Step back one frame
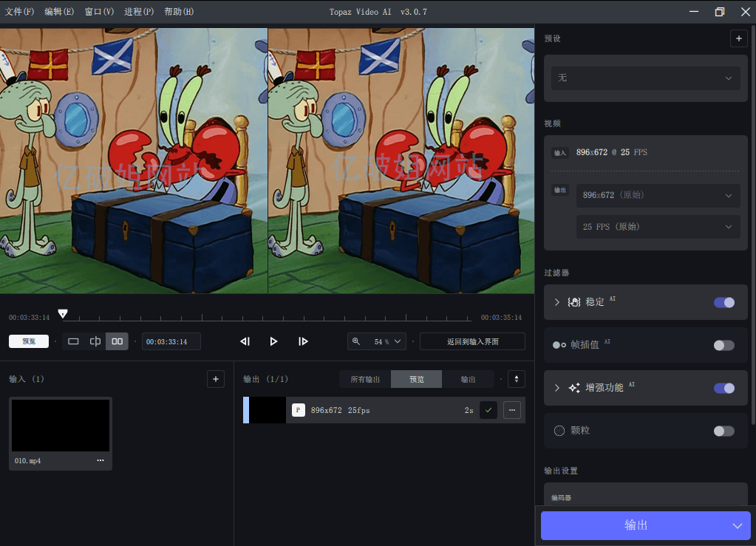Image resolution: width=756 pixels, height=546 pixels. click(245, 341)
